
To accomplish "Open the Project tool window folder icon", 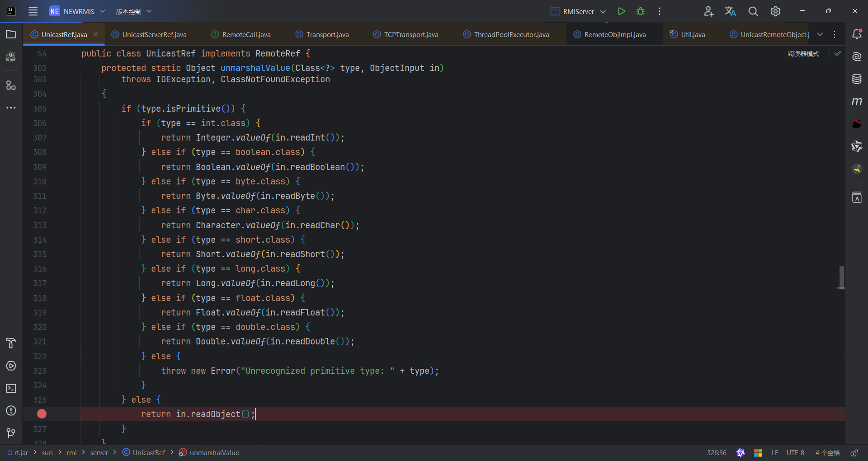I will [11, 34].
